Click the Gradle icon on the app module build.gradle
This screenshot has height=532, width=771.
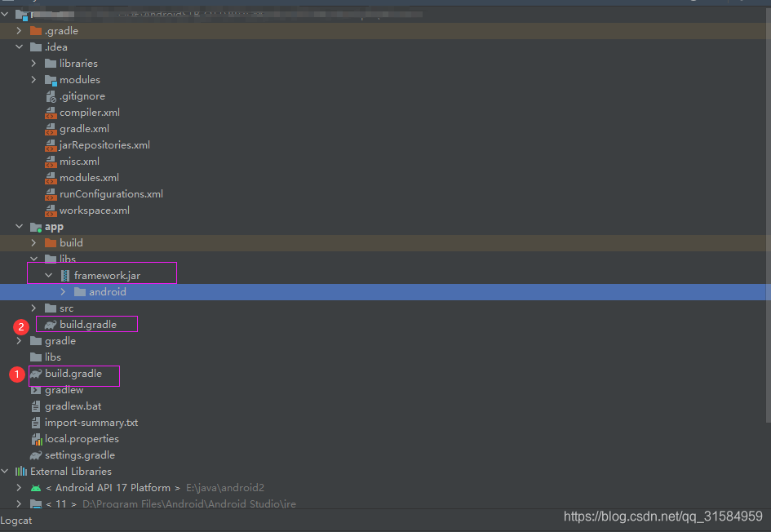(50, 324)
